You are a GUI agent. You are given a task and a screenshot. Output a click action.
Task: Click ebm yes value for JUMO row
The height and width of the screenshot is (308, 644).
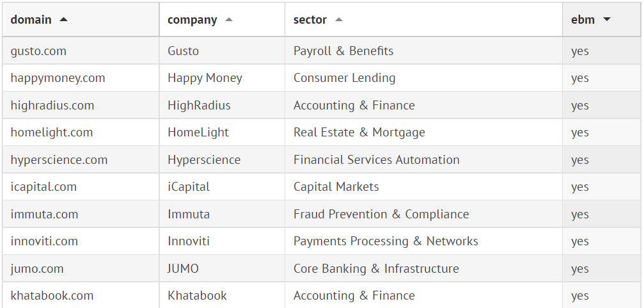580,269
